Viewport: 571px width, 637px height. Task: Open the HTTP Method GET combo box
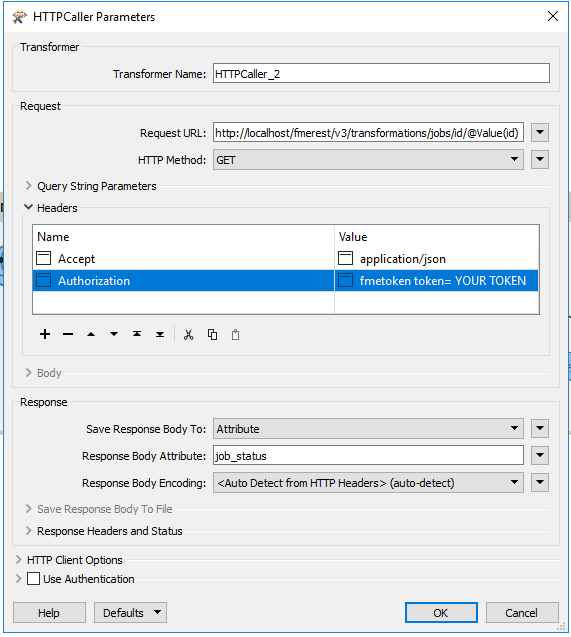368,159
